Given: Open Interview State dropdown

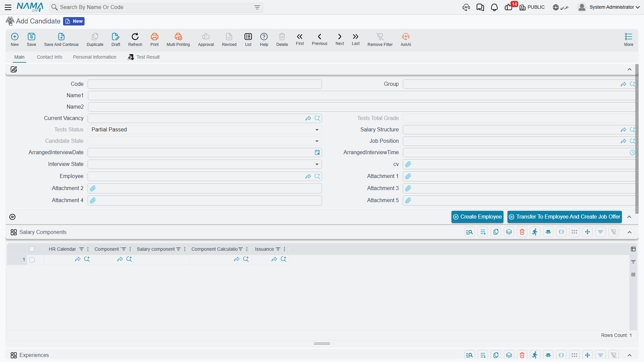Looking at the screenshot, I should click(317, 164).
